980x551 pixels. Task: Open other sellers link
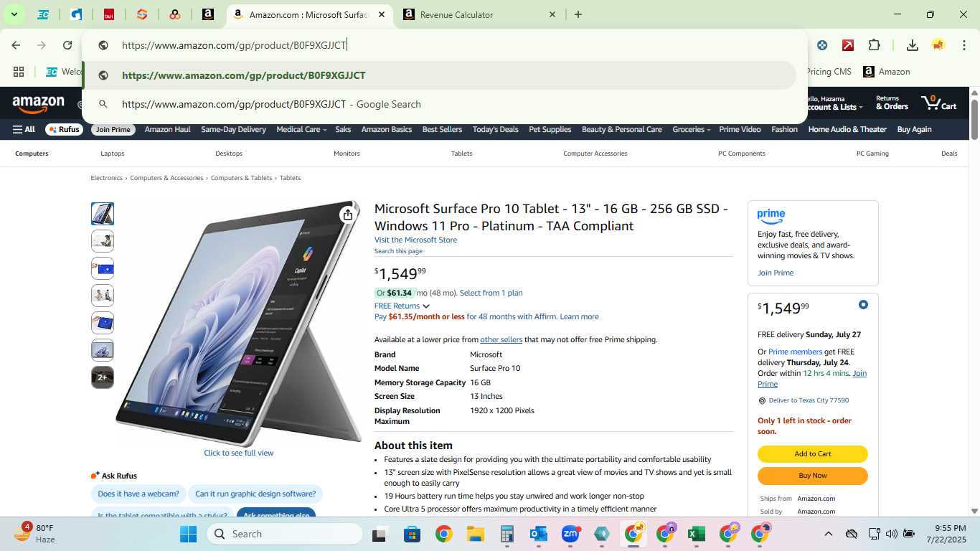click(501, 340)
